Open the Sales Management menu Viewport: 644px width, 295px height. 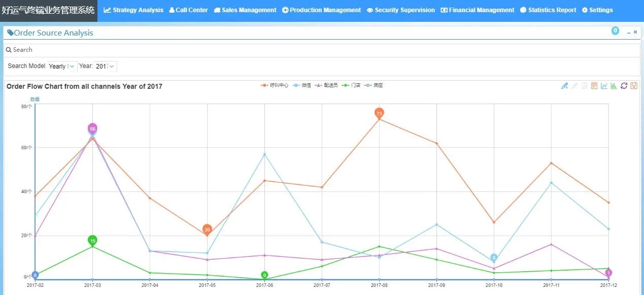click(x=245, y=10)
